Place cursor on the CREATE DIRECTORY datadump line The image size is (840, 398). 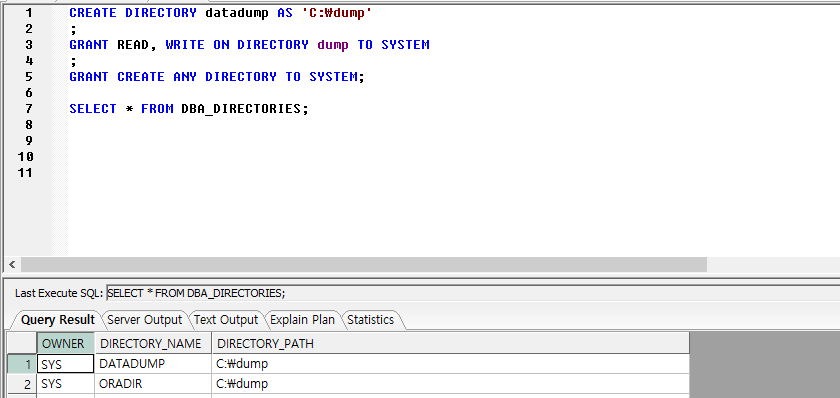click(x=221, y=13)
